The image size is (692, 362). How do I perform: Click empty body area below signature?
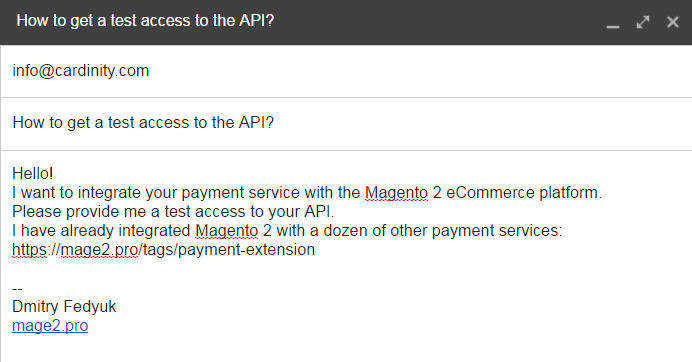[x=344, y=349]
